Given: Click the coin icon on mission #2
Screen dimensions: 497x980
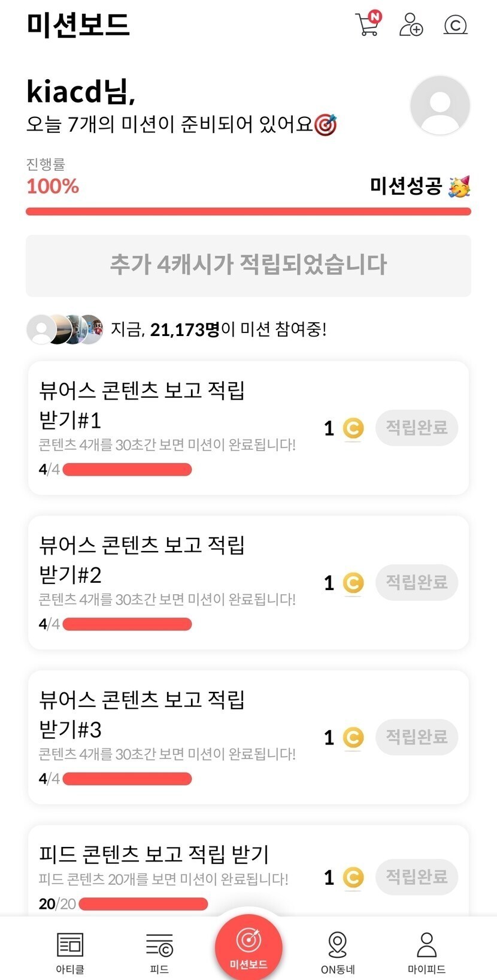Looking at the screenshot, I should [353, 583].
